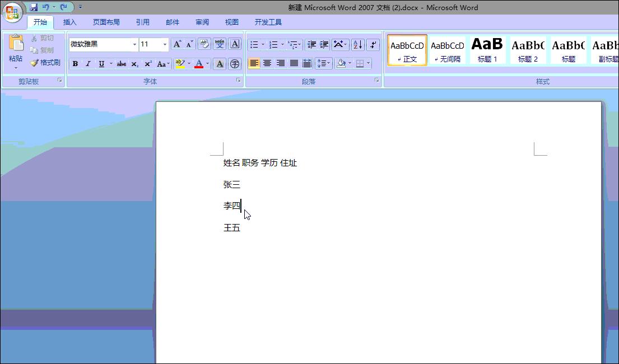Toggle italic formatting
The image size is (619, 364).
coord(88,63)
